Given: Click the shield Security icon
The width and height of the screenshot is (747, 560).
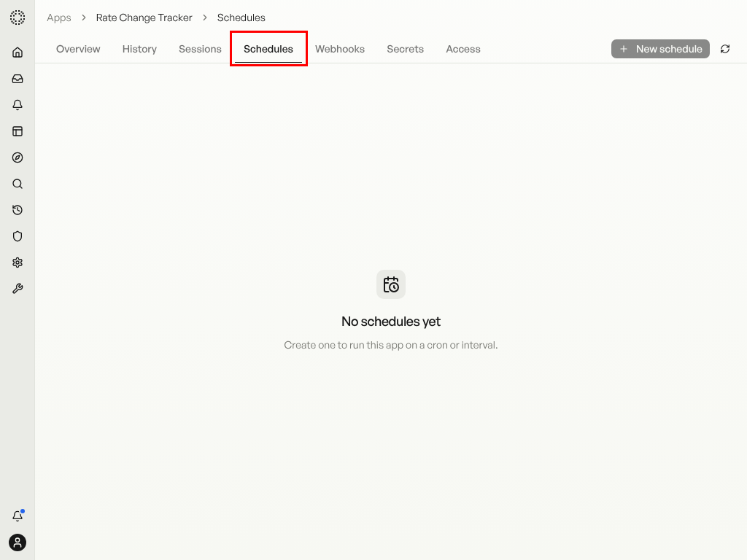Looking at the screenshot, I should click(18, 236).
